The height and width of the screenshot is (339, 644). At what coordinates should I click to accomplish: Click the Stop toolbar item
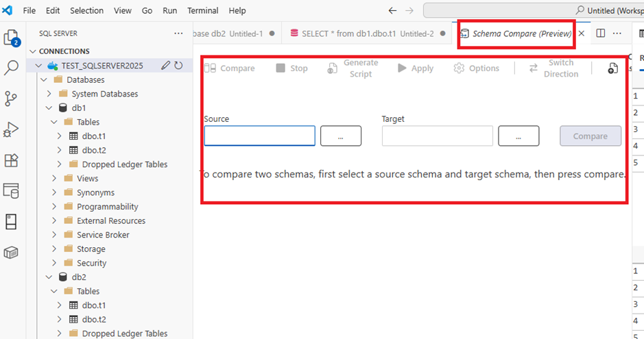click(292, 68)
